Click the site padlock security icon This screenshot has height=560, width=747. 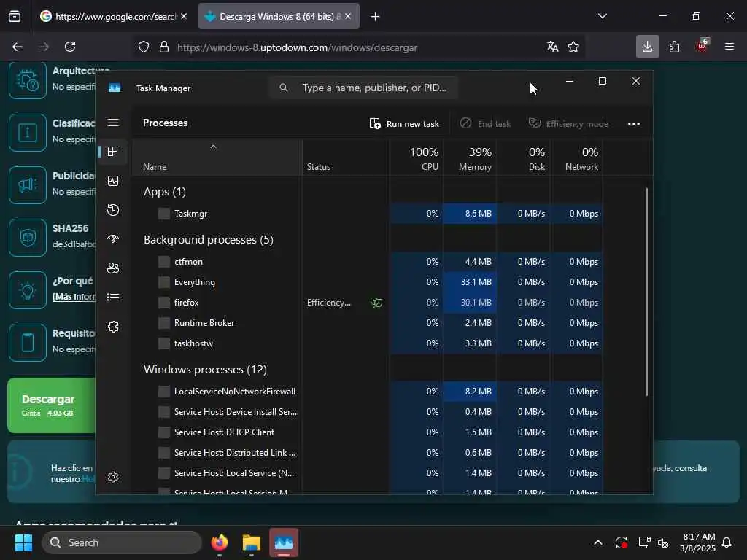point(164,47)
